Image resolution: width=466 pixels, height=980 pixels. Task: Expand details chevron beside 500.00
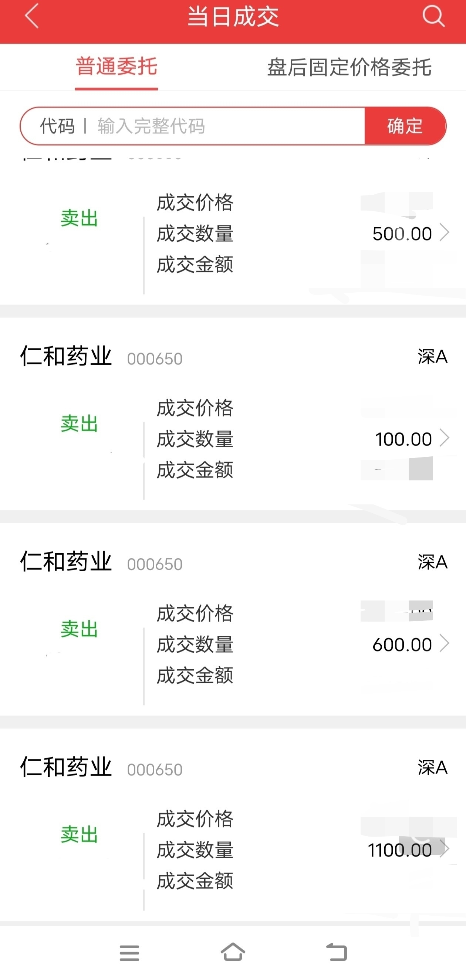point(444,232)
